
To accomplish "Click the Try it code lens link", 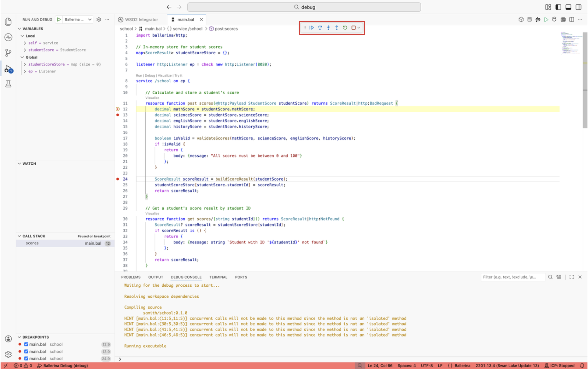I will pyautogui.click(x=179, y=76).
